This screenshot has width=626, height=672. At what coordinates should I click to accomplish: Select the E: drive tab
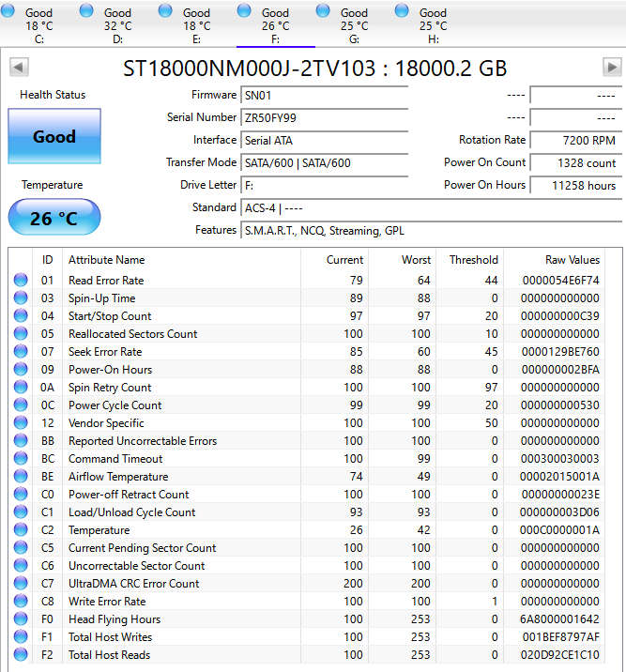coord(197,24)
